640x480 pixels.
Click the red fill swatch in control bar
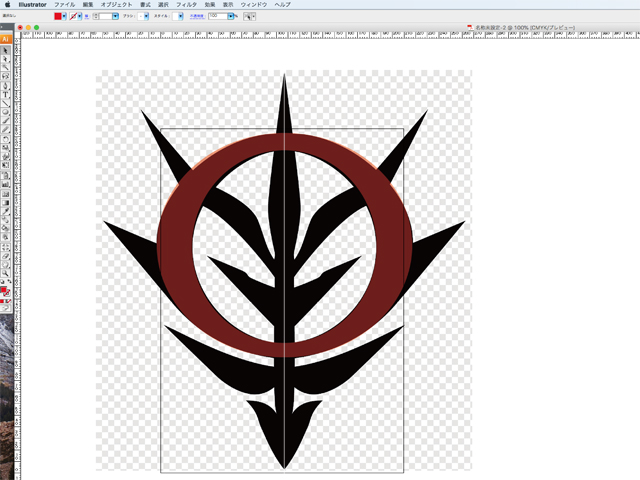[58, 16]
